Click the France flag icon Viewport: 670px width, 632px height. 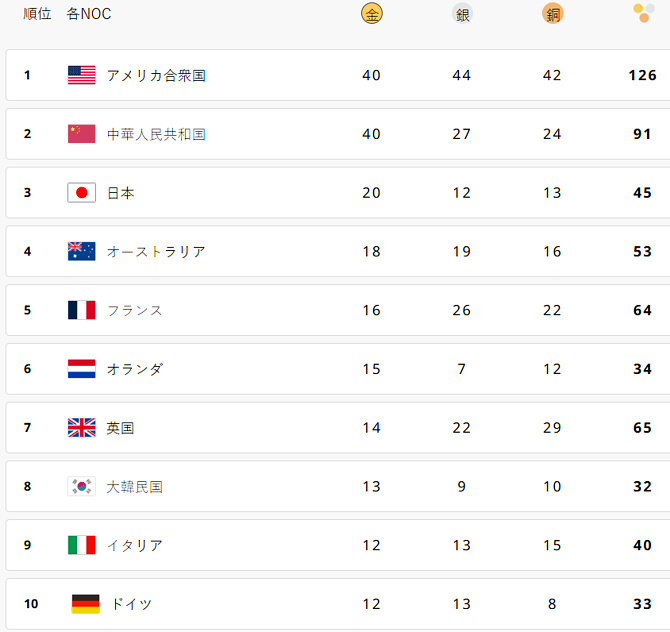(81, 310)
